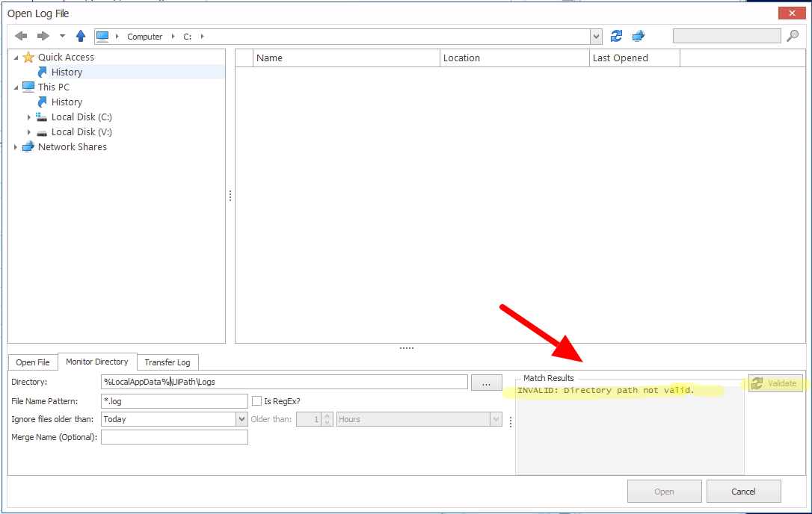This screenshot has width=812, height=514.
Task: Click the Cancel button
Action: 743,492
